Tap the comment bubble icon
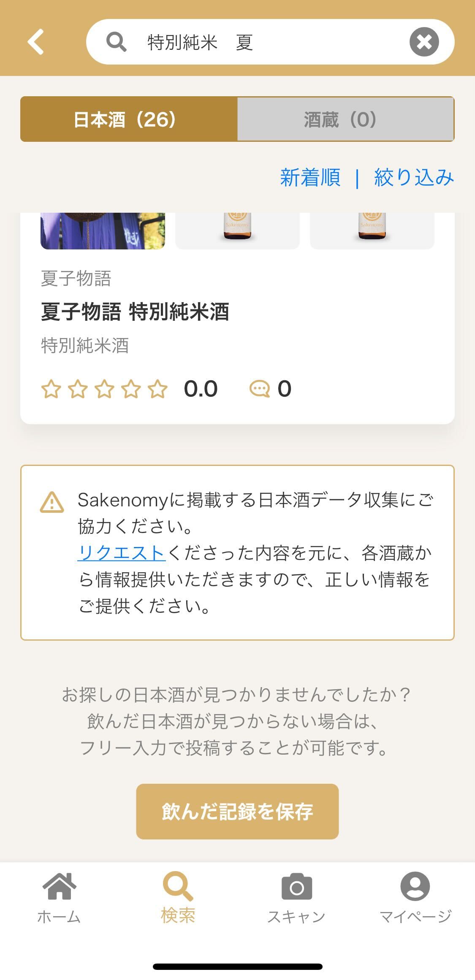Viewport: 475px width, 980px height. pos(259,389)
